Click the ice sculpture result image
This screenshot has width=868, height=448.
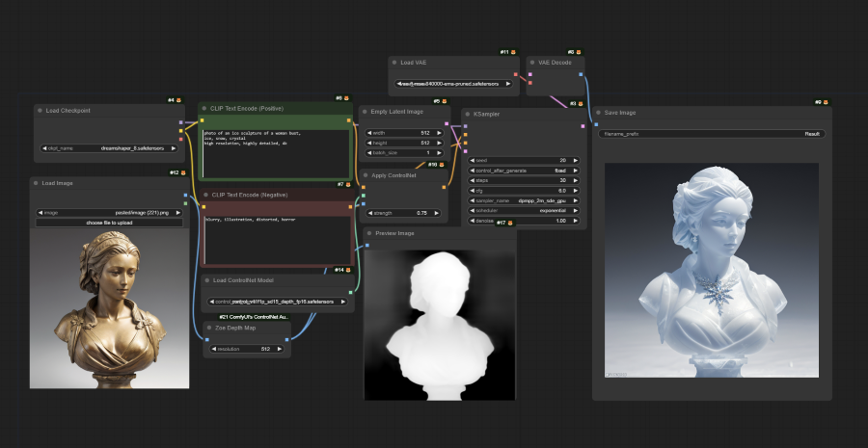pos(712,270)
